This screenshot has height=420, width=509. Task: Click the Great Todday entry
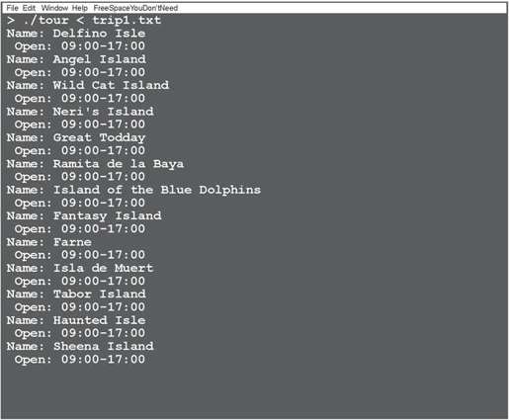[x=76, y=137]
